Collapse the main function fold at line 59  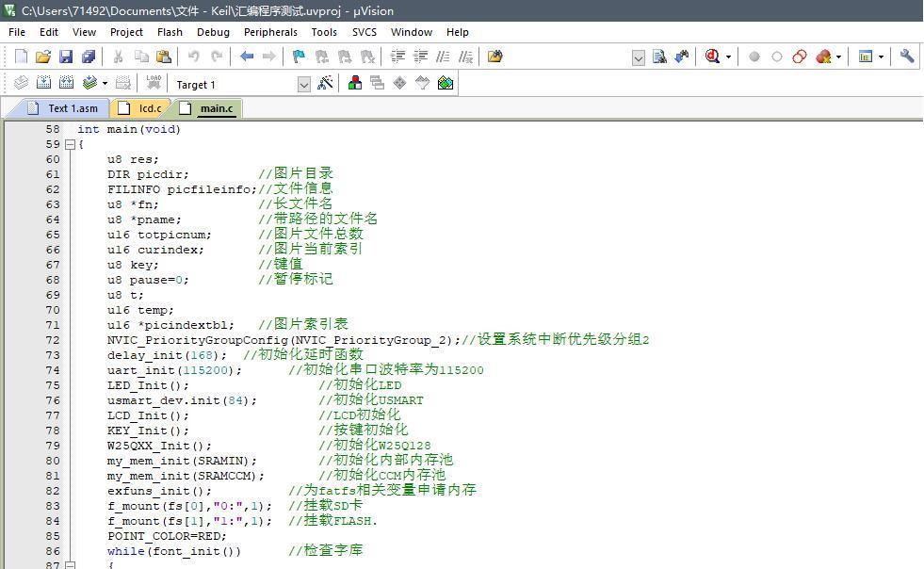[70, 144]
